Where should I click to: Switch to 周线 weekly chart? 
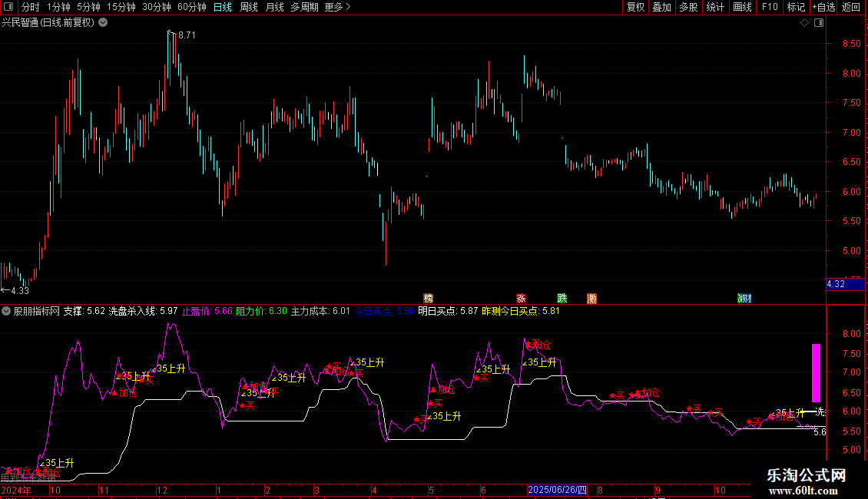coord(249,7)
